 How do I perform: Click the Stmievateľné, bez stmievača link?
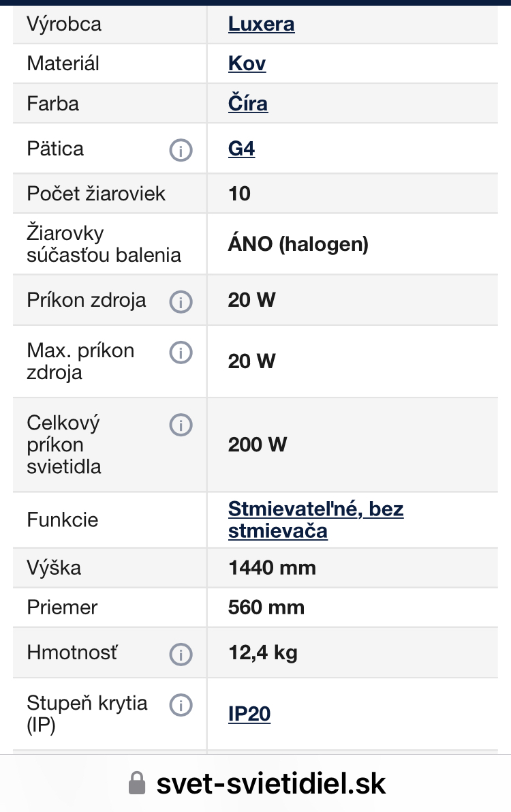(x=315, y=520)
